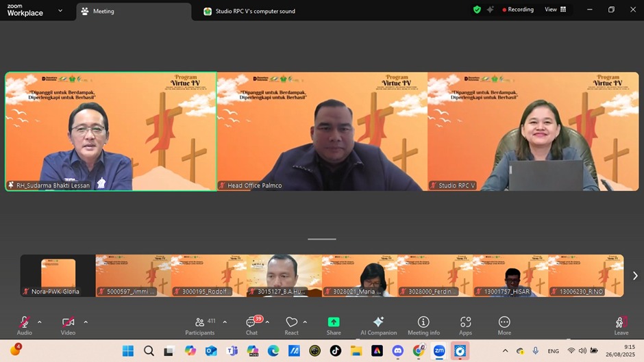644x362 pixels.
Task: Open the React emoji button
Action: pos(292,324)
